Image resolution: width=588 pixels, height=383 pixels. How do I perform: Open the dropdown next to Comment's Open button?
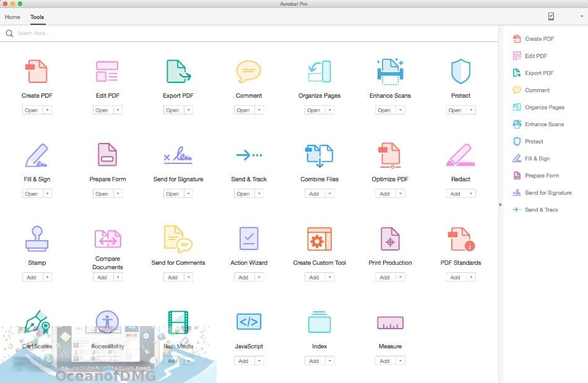click(x=259, y=110)
